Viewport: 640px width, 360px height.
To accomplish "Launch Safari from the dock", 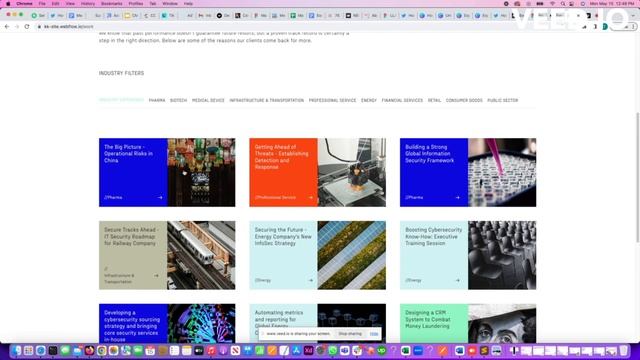I will (40, 351).
